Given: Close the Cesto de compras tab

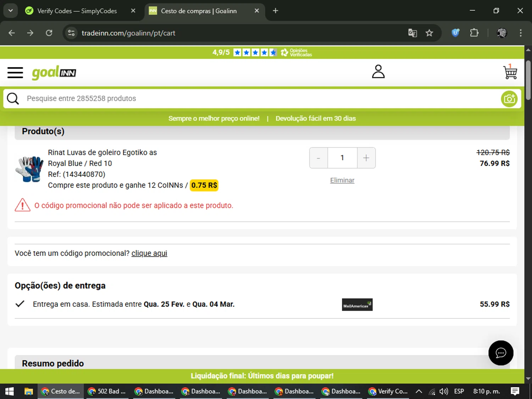Looking at the screenshot, I should 257,11.
